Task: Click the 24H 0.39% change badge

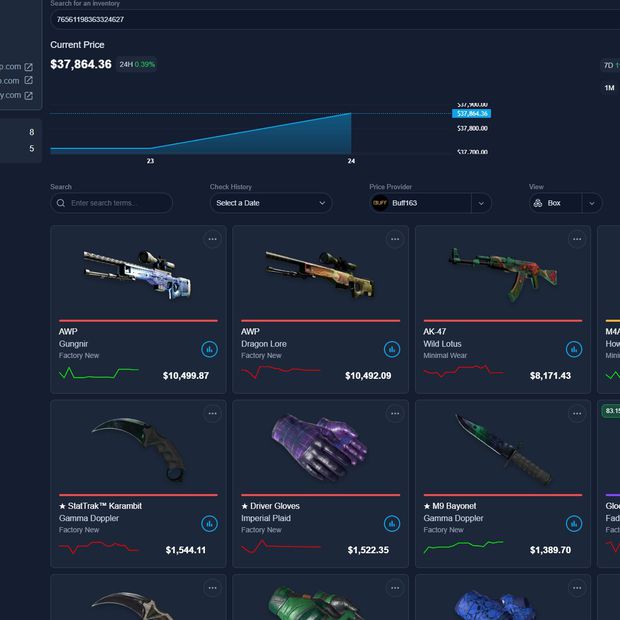Action: click(x=137, y=65)
